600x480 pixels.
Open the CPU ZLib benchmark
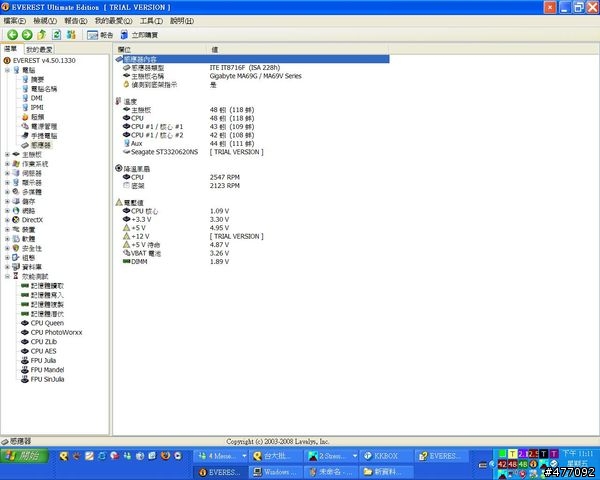click(39, 342)
